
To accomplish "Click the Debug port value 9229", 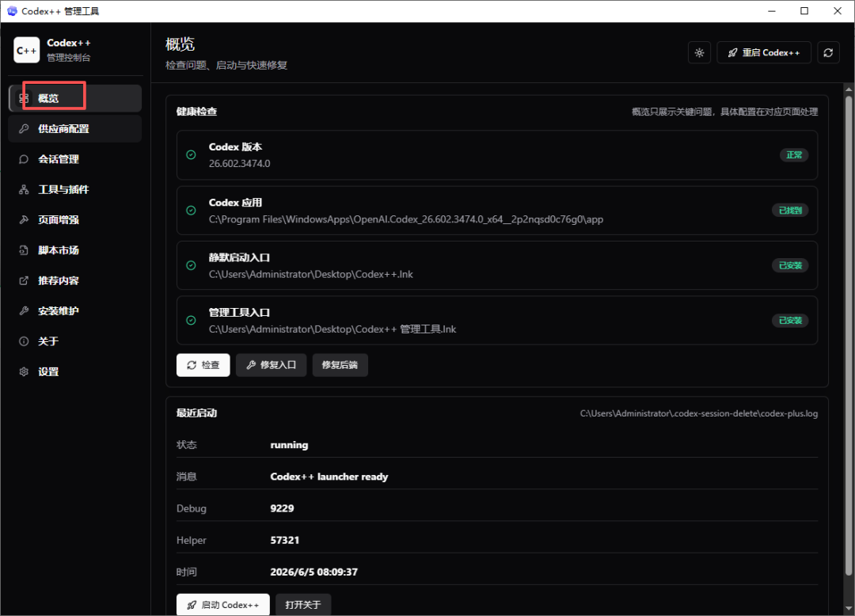I will click(282, 508).
